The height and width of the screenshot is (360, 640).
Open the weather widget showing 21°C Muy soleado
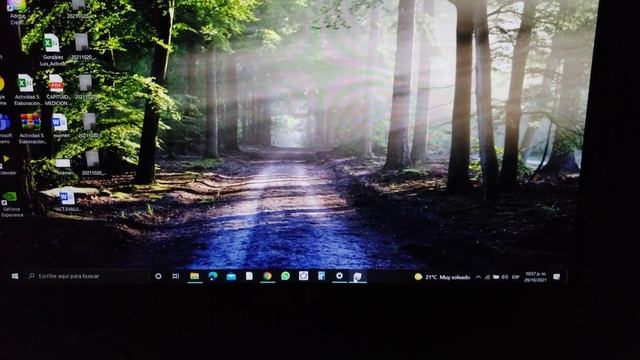(x=442, y=277)
